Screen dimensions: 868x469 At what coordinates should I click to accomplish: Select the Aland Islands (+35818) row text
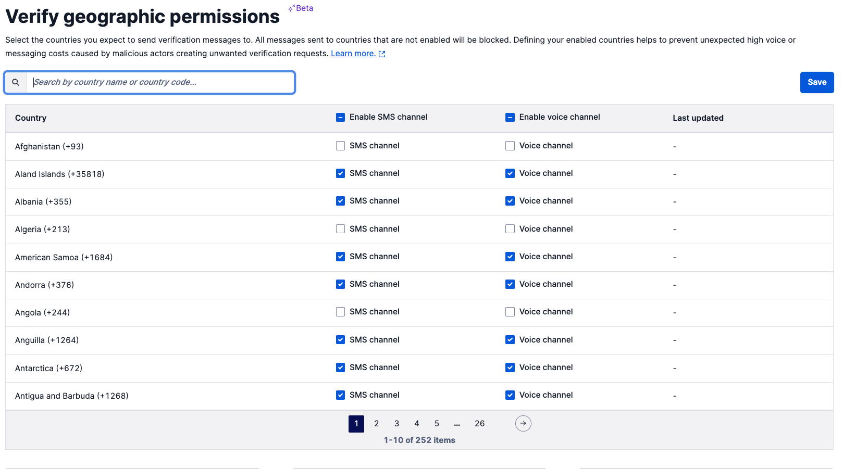point(60,174)
